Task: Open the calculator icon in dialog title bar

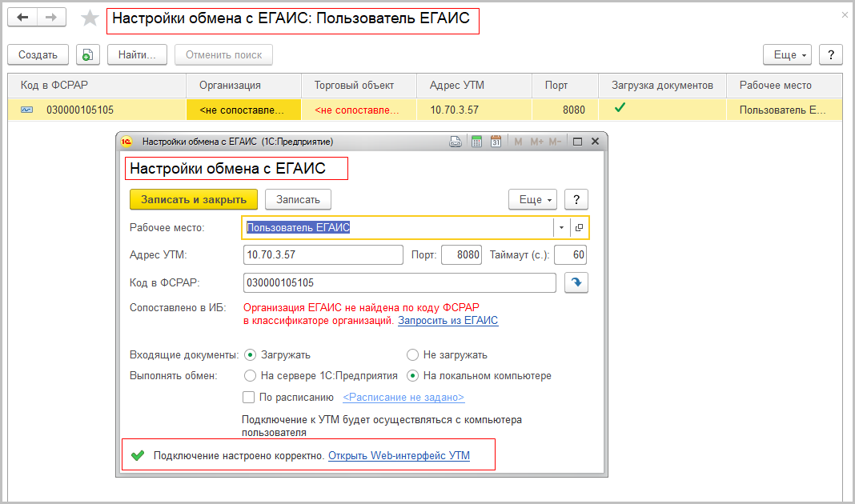Action: 476,142
